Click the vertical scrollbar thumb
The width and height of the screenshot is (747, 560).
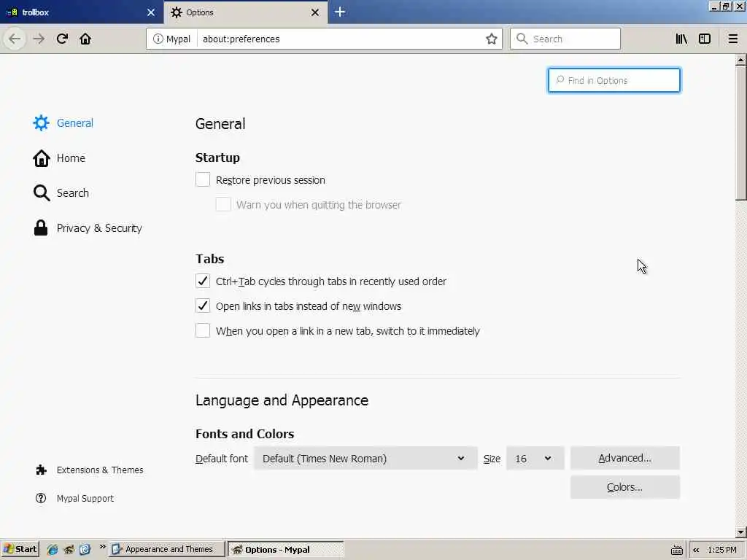click(x=740, y=133)
